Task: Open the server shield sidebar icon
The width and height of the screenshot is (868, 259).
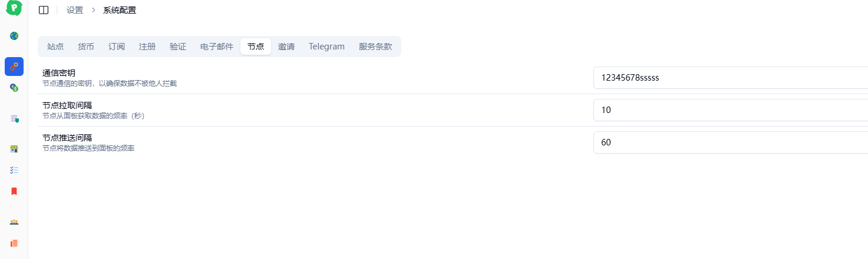Action: tap(14, 118)
